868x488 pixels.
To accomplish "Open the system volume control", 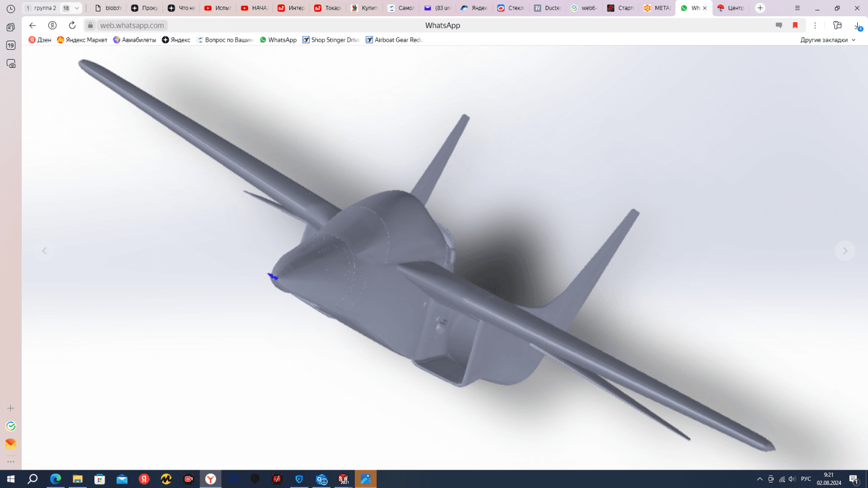I will (792, 479).
